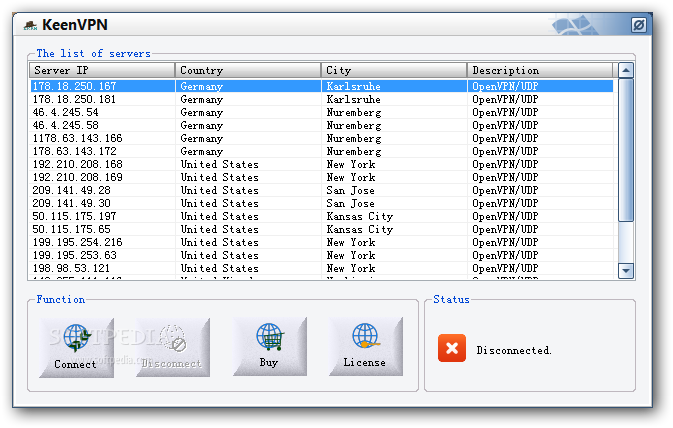Select server 209.141.49.28

click(x=322, y=190)
